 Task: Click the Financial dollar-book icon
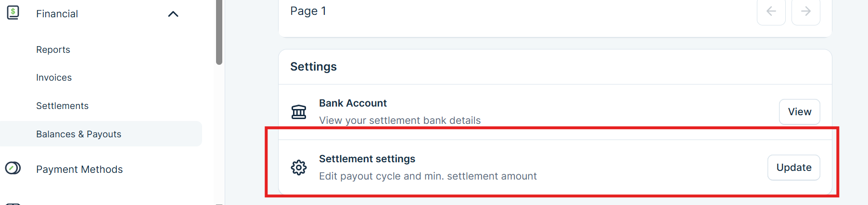coord(13,13)
